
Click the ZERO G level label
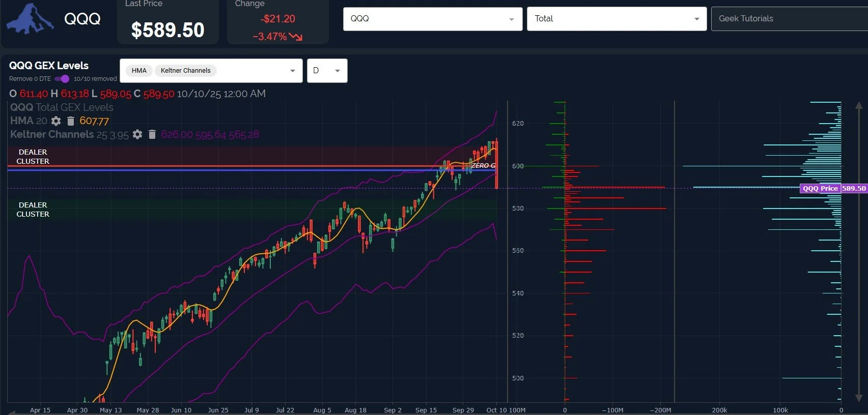(483, 166)
